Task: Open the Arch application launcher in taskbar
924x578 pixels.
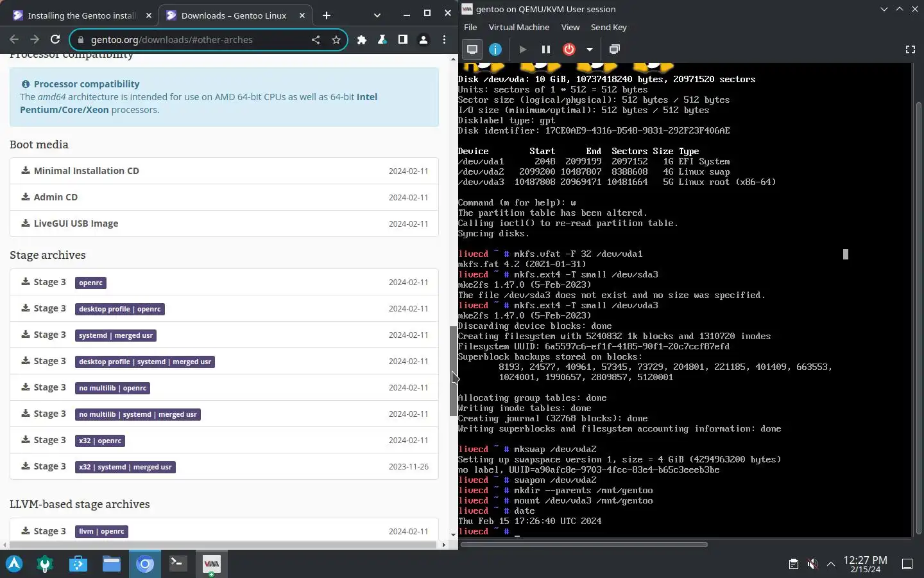Action: pos(14,564)
